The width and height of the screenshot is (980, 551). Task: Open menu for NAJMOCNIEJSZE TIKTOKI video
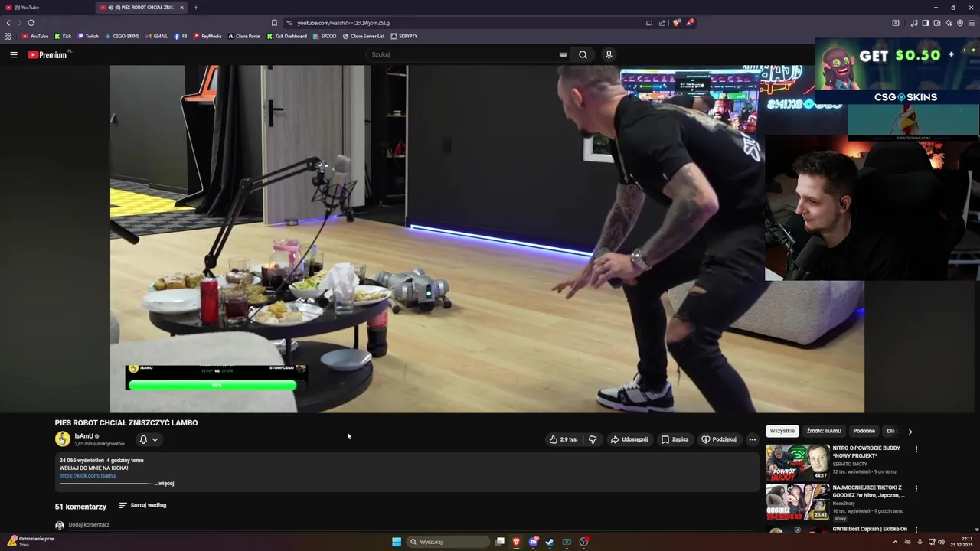pyautogui.click(x=916, y=488)
